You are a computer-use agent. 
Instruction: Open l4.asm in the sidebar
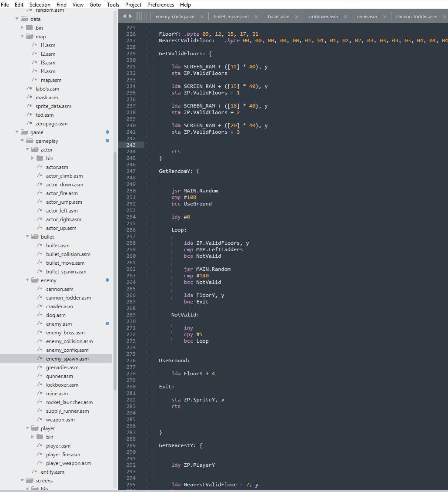point(48,71)
